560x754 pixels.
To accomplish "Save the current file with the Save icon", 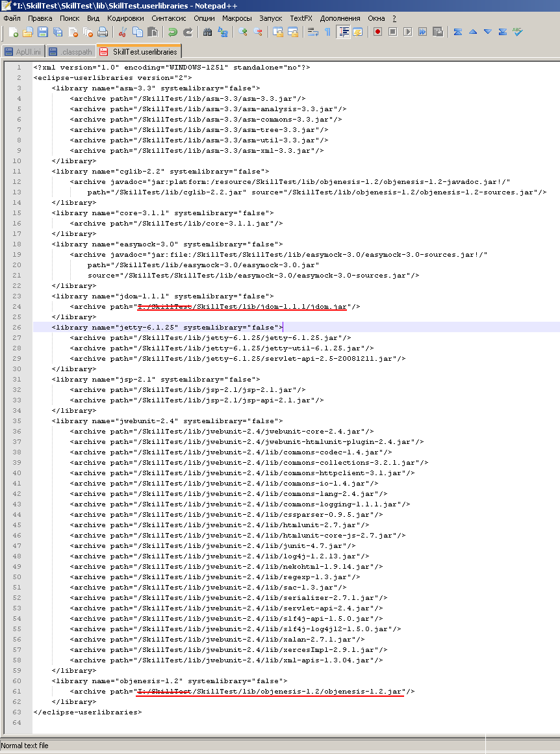I will pyautogui.click(x=41, y=31).
